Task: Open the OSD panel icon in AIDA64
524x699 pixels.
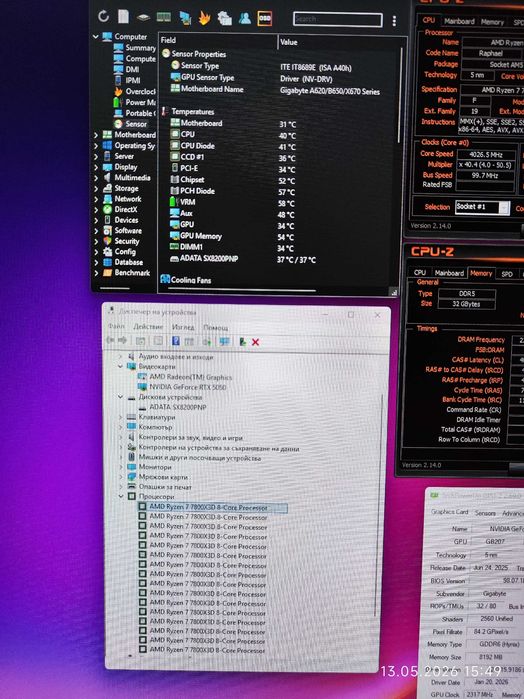Action: point(264,18)
